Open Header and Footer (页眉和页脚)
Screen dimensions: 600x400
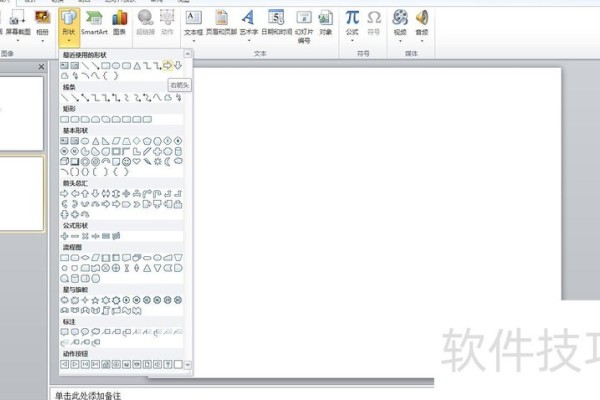(221, 23)
